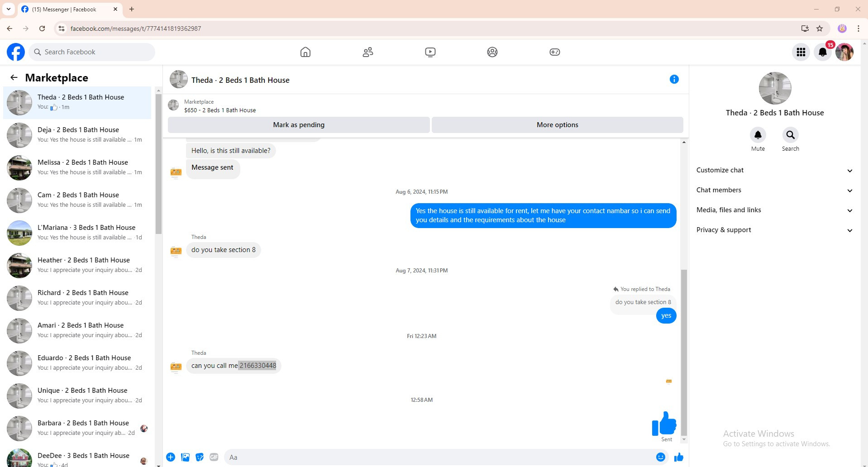Click the browser address bar URL
Image resolution: width=868 pixels, height=467 pixels.
tap(136, 29)
